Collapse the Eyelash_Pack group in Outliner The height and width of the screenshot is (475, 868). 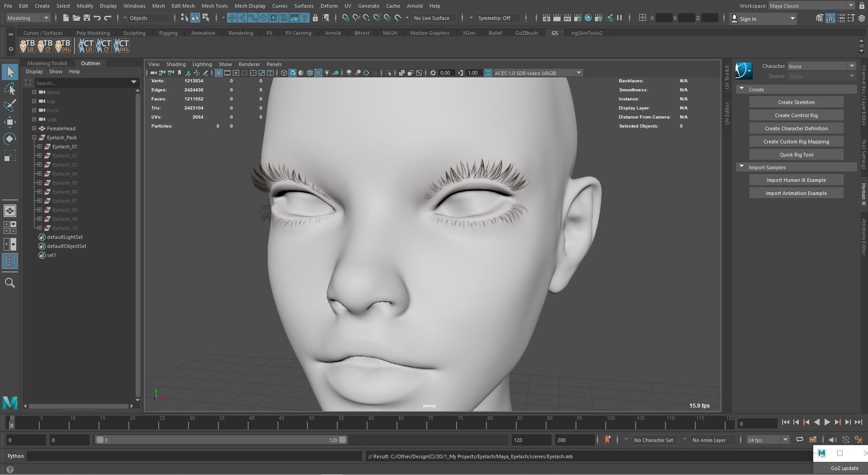tap(34, 138)
